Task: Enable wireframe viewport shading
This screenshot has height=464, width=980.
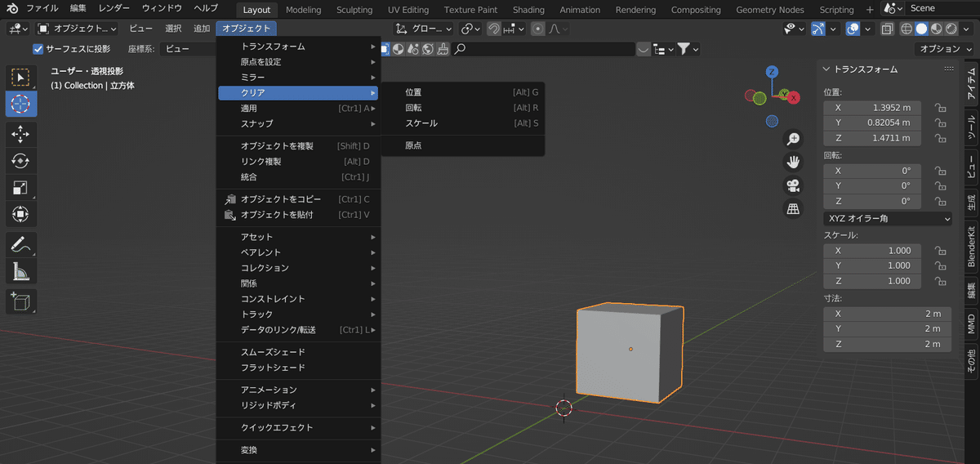Action: 906,29
